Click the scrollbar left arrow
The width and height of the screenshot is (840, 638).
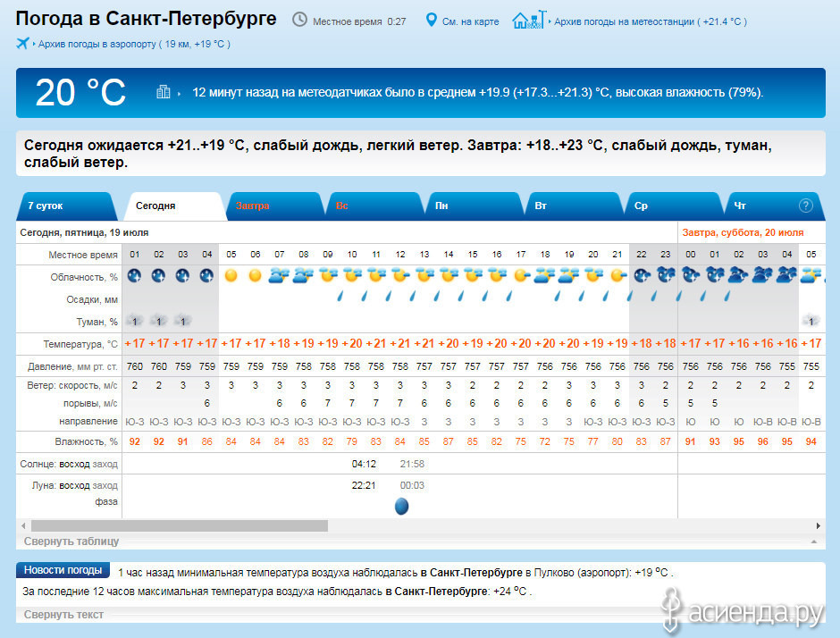pyautogui.click(x=23, y=525)
